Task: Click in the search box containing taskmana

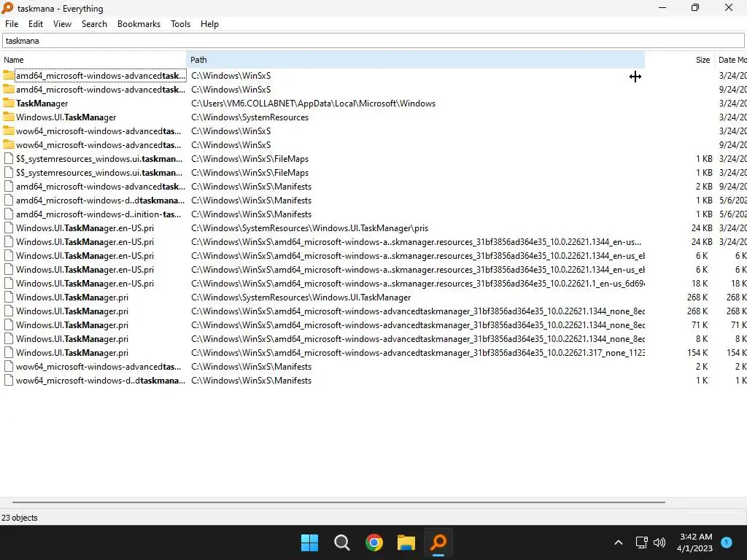Action: pos(373,41)
